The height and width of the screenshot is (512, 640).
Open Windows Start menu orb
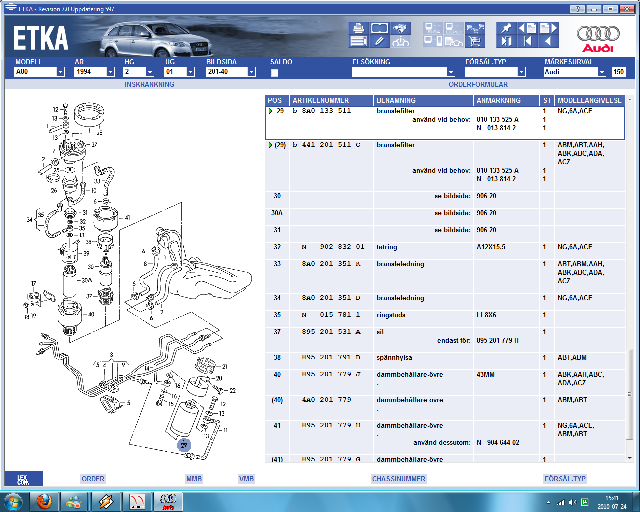[x=14, y=502]
